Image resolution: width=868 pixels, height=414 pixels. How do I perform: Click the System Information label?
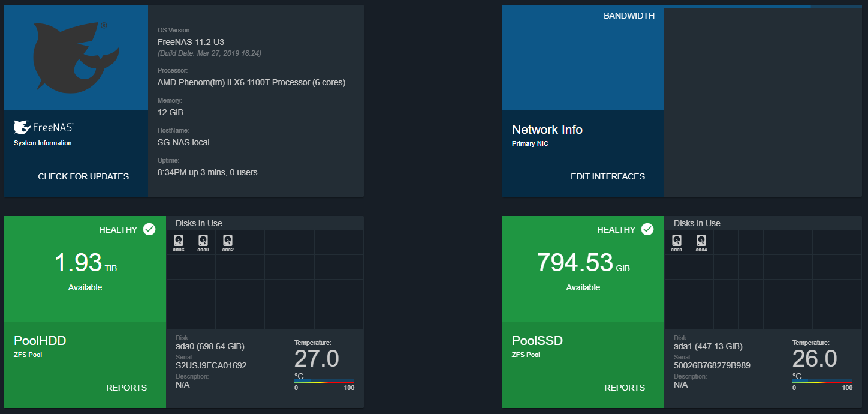point(43,143)
